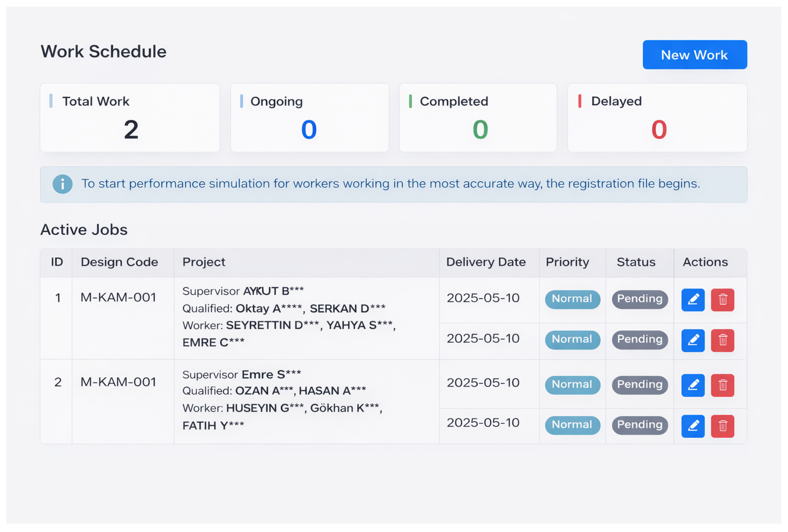The height and width of the screenshot is (532, 788).
Task: Delete the first row of job 2
Action: [722, 385]
